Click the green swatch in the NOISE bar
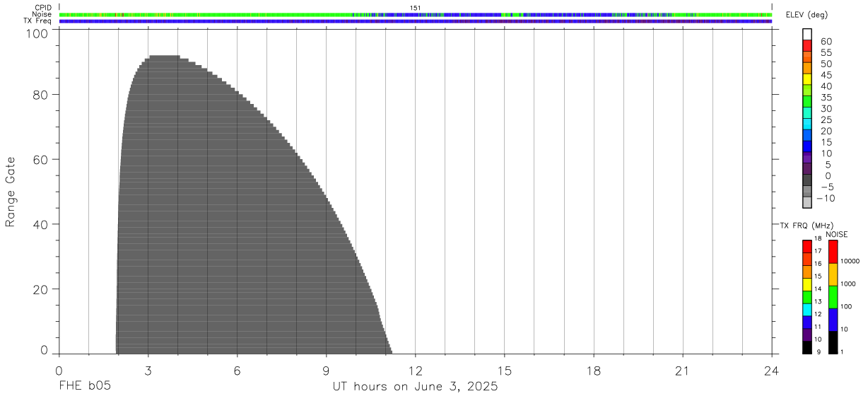Viewport: 868px width, 401px height. pyautogui.click(x=833, y=297)
